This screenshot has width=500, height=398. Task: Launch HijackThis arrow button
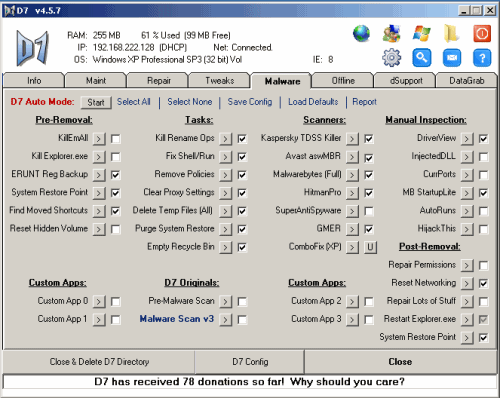(x=467, y=229)
